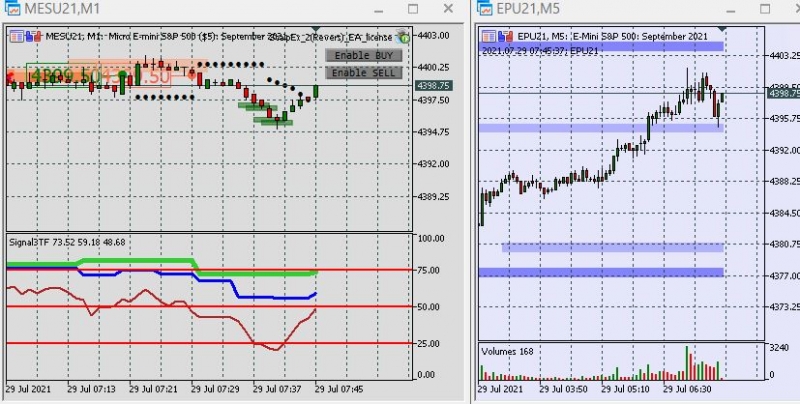The height and width of the screenshot is (404, 800).
Task: Click time label 29 Jul 06:30
Action: pos(687,389)
